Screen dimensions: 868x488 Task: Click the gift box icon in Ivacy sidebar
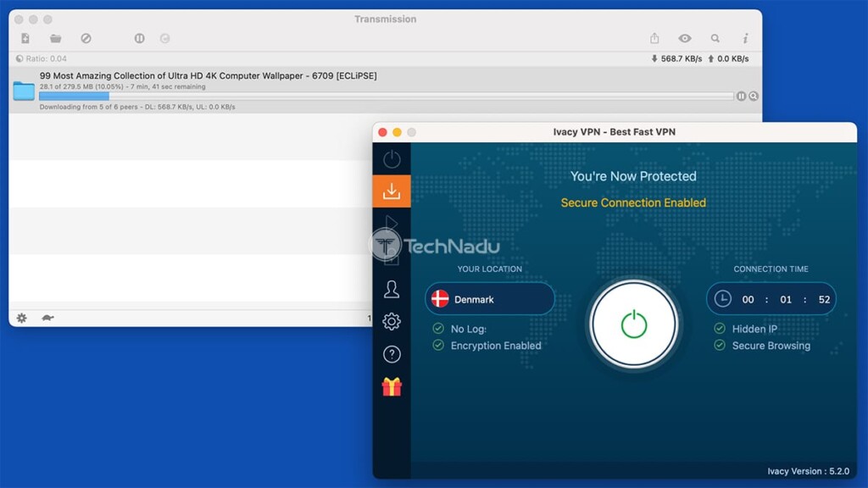pos(392,386)
